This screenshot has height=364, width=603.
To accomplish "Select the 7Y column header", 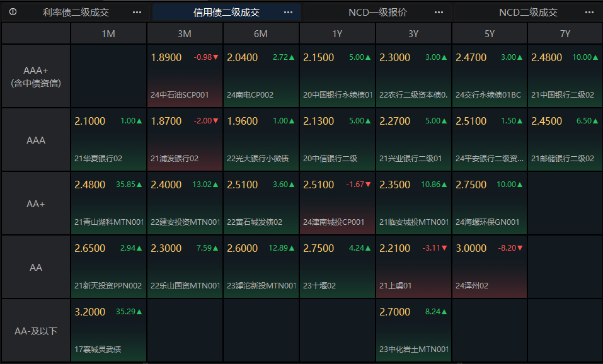I will tap(565, 34).
